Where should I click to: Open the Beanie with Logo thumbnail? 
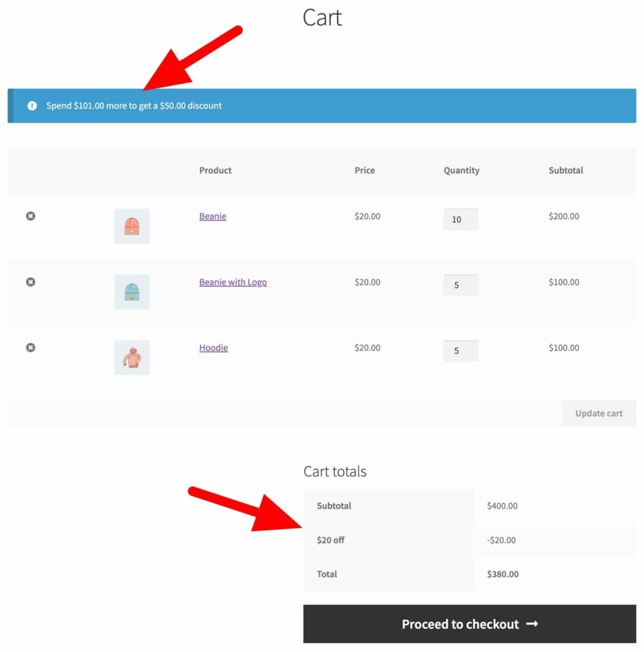click(132, 292)
